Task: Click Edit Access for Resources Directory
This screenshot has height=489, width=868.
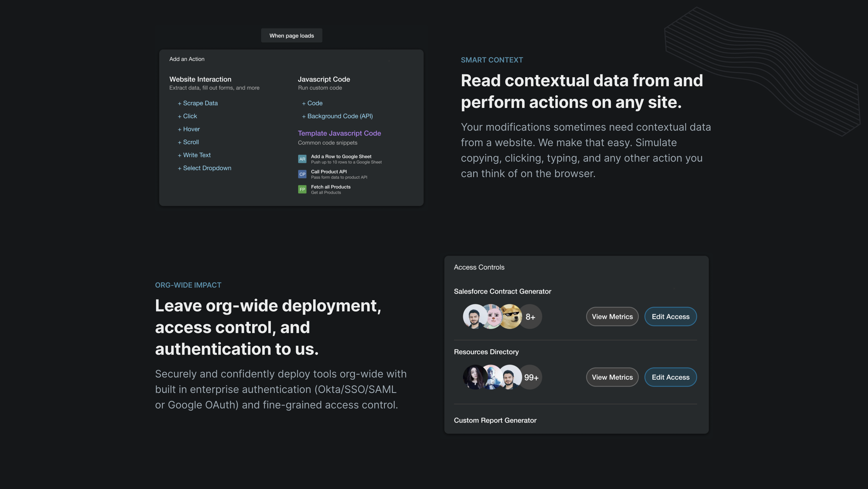Action: 670,377
